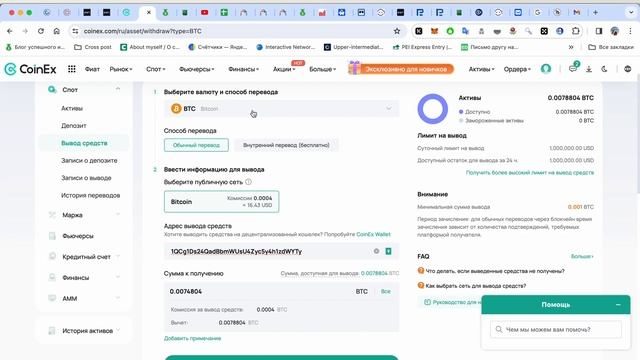This screenshot has width=640, height=360.
Task: Open История переводов in sidebar
Action: pyautogui.click(x=91, y=196)
